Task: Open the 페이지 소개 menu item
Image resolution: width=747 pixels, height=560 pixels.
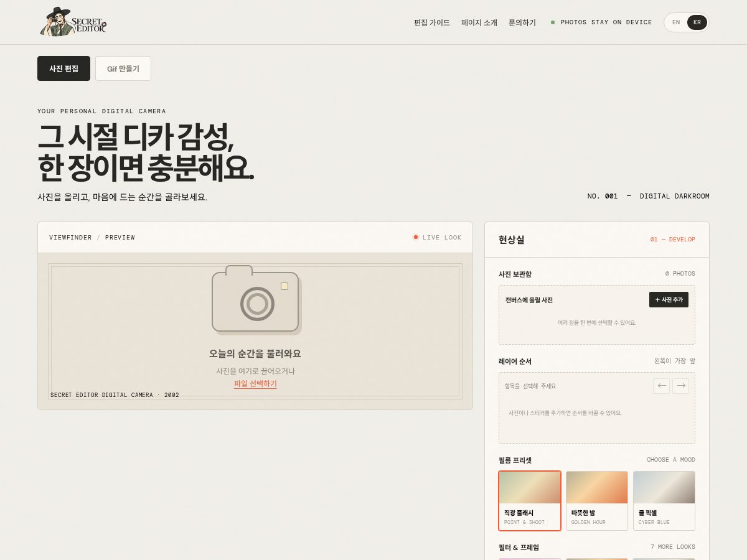Action: pyautogui.click(x=479, y=22)
